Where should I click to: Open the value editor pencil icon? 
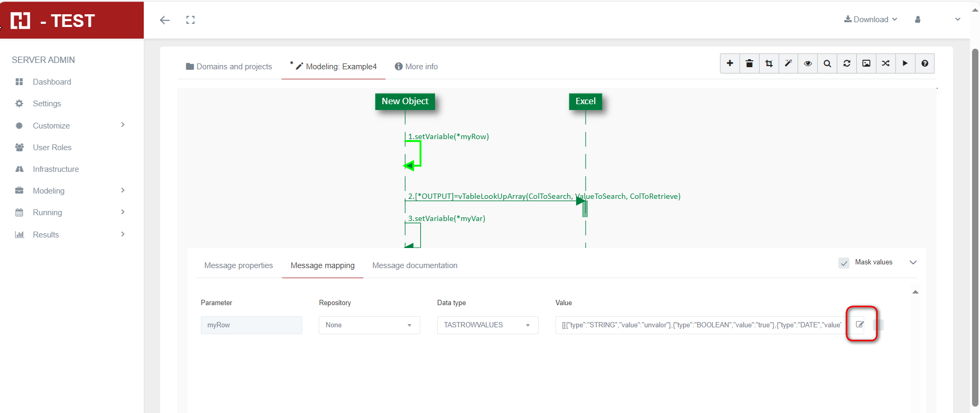[860, 324]
